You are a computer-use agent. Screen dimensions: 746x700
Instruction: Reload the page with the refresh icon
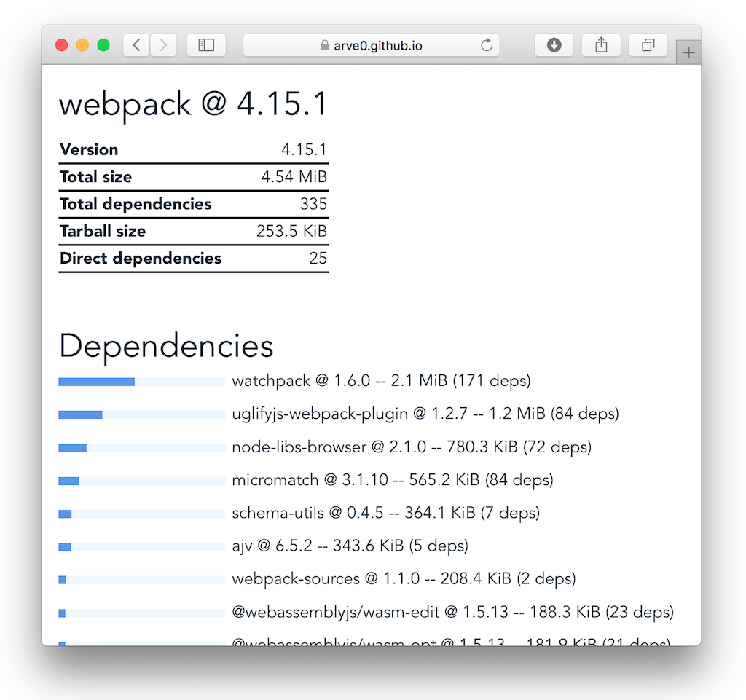486,45
